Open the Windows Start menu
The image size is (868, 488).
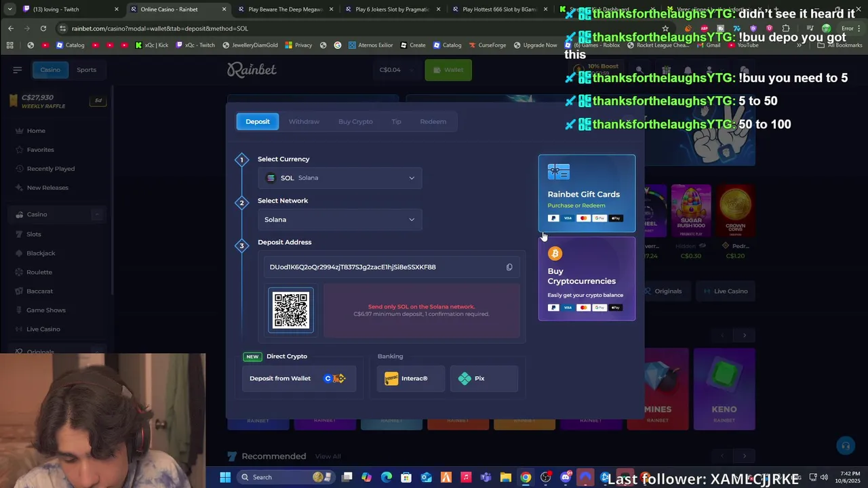(x=225, y=477)
